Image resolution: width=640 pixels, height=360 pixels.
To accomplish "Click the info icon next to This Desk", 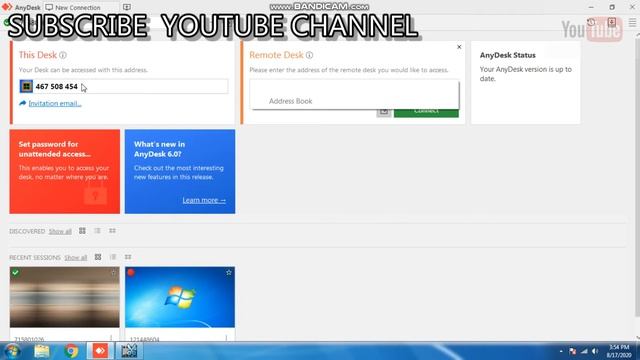I will 63,55.
